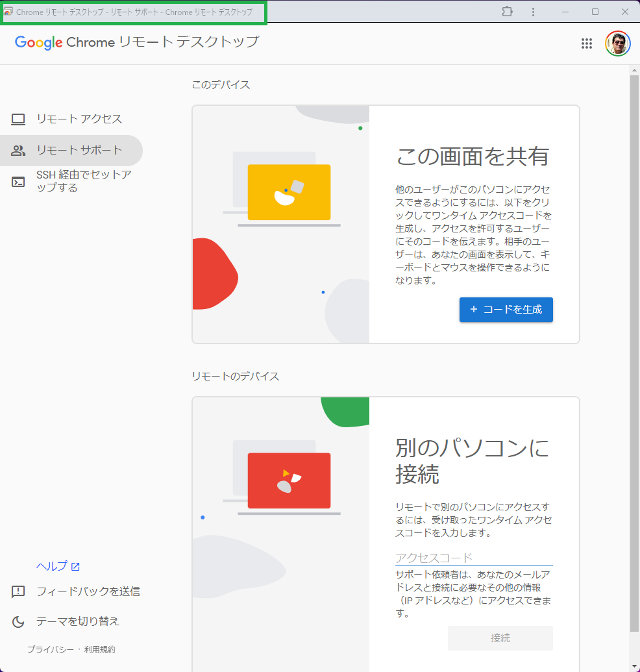Open the three-dot app menu in title bar
The width and height of the screenshot is (640, 672).
[x=533, y=12]
